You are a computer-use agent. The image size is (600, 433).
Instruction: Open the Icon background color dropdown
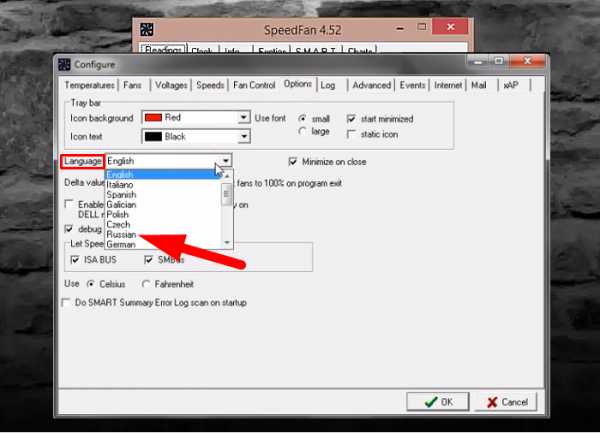click(x=243, y=118)
